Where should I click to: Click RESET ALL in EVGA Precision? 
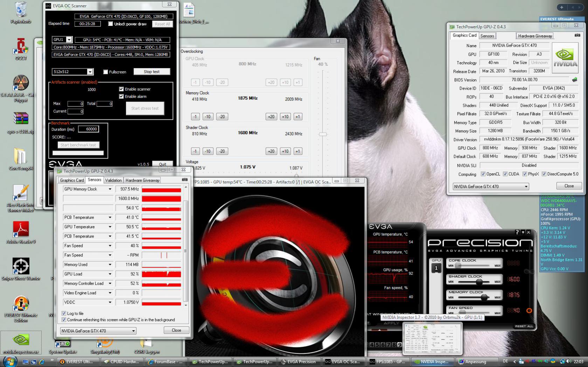pos(524,326)
